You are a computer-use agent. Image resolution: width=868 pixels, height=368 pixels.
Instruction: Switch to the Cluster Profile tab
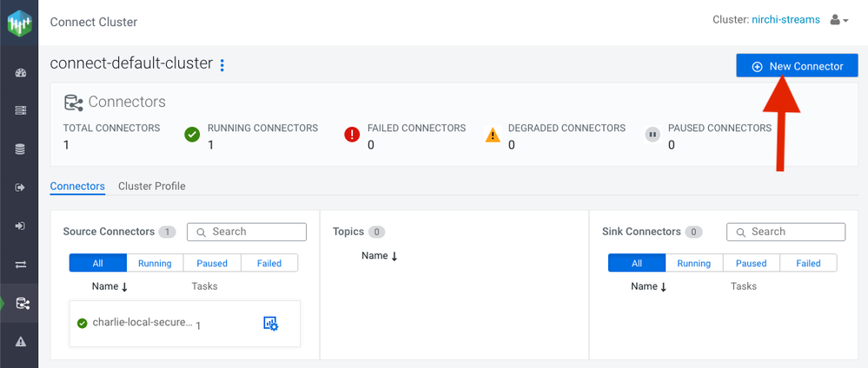(x=152, y=187)
